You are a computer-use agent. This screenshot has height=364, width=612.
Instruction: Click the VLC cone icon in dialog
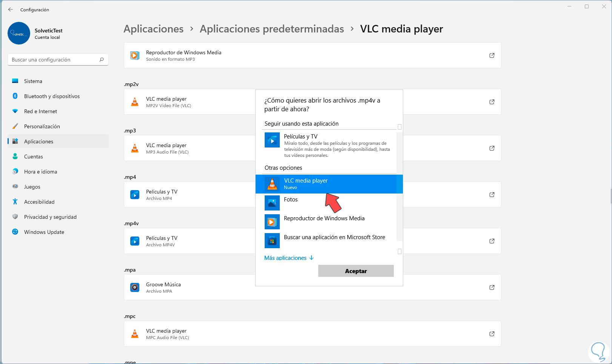click(x=272, y=184)
